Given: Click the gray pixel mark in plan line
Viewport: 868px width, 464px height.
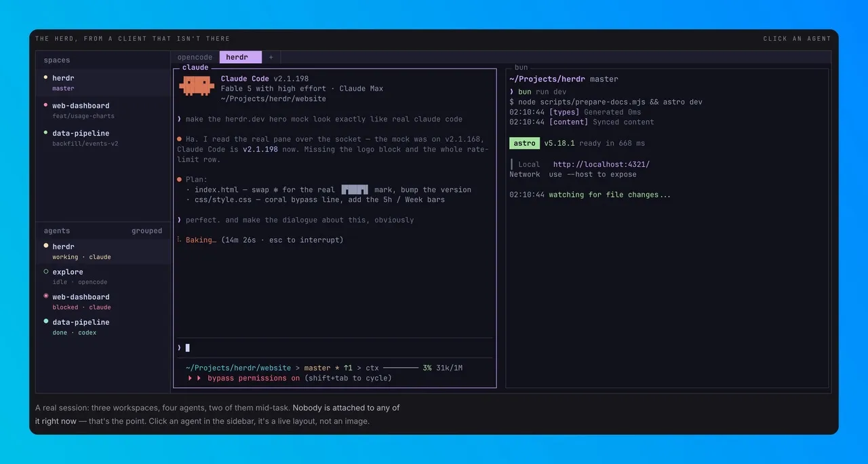Looking at the screenshot, I should [355, 190].
